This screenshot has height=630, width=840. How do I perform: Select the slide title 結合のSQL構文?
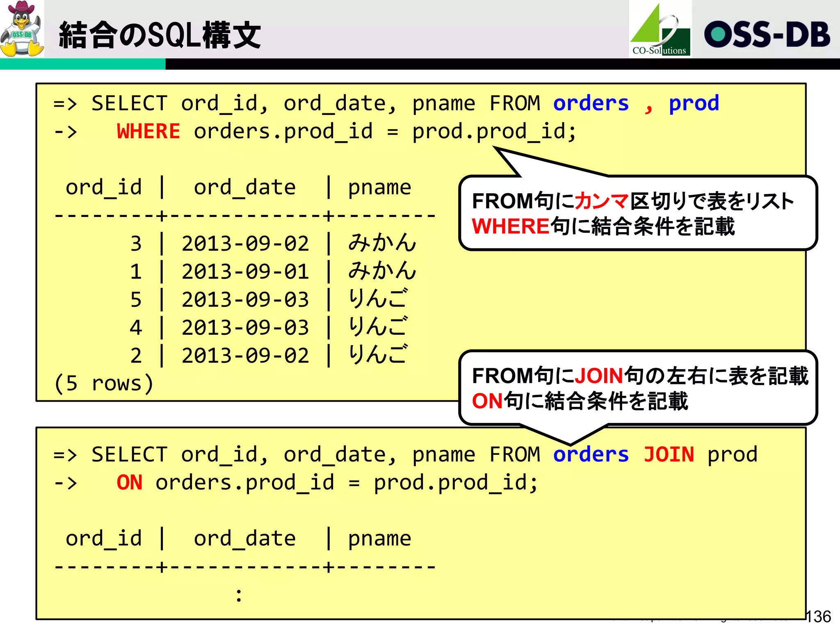pos(160,35)
